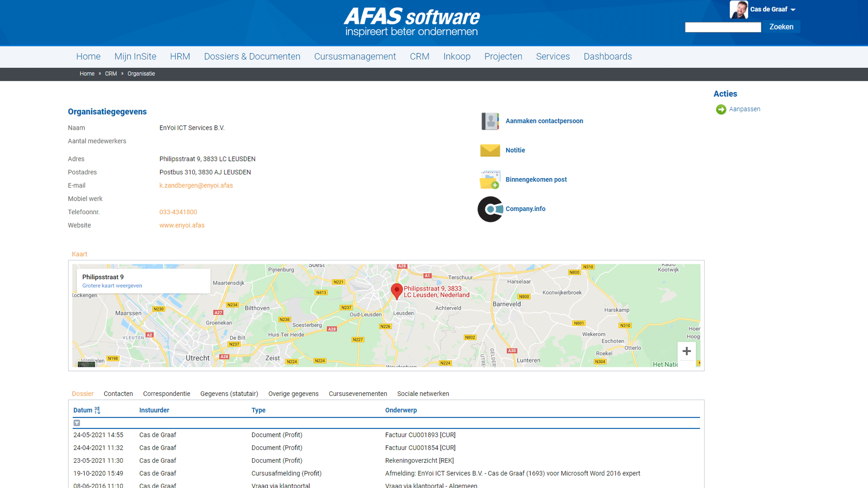Viewport: 868px width, 488px height.
Task: Open Rekeningoverzicht [REK] row
Action: coord(386,461)
